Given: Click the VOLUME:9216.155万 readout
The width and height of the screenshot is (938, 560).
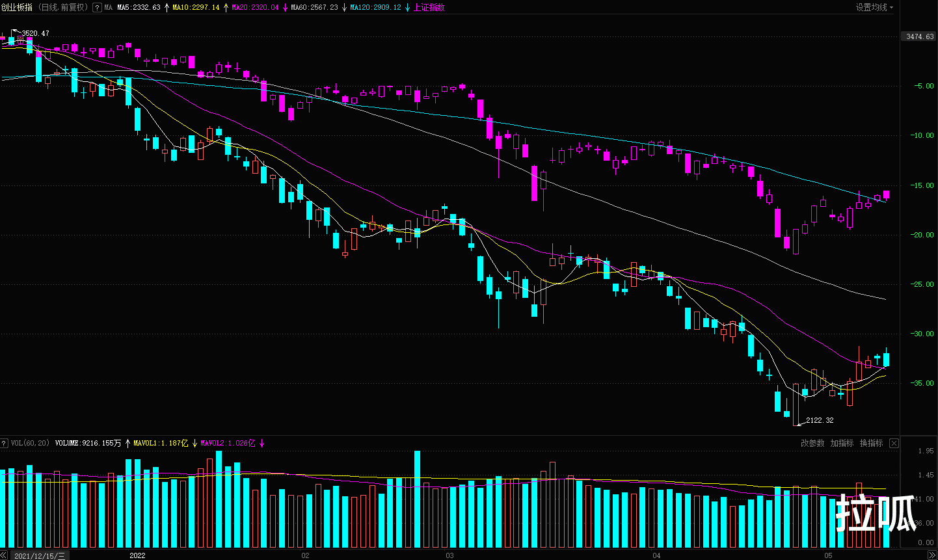Looking at the screenshot, I should [88, 443].
